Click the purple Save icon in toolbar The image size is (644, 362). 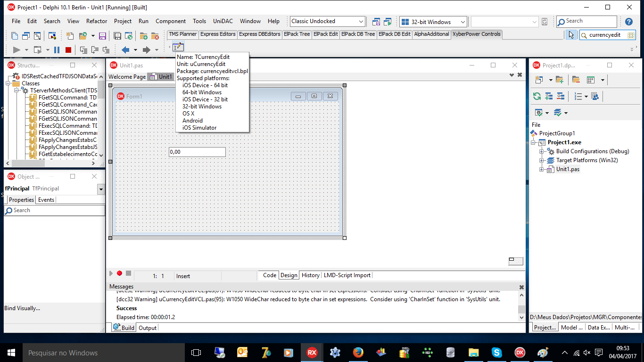[x=102, y=36]
